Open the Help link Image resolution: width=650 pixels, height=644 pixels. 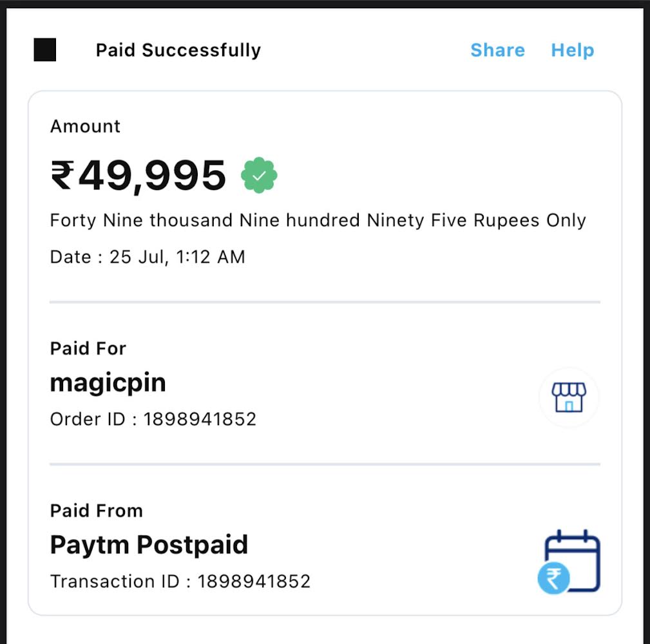pos(572,50)
